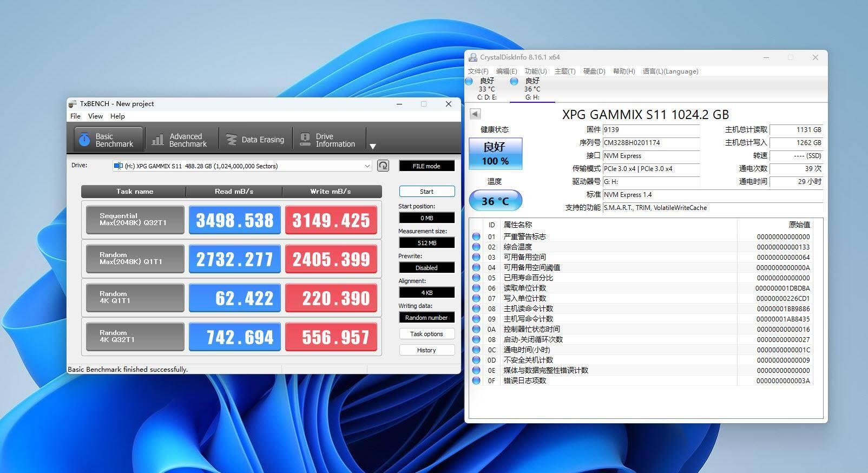Click status icon for attribute 0E 媒体与数据完整性错误计数
This screenshot has width=868, height=473.
476,370
